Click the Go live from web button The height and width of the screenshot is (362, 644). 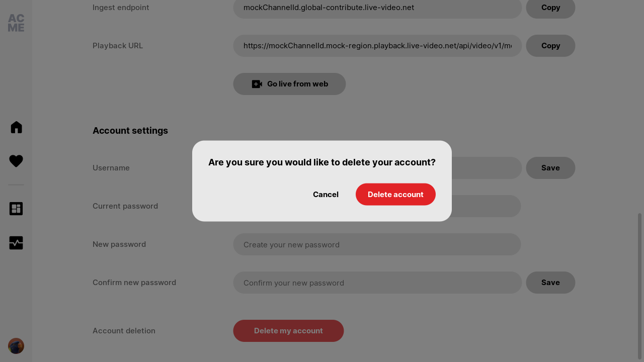coord(289,84)
